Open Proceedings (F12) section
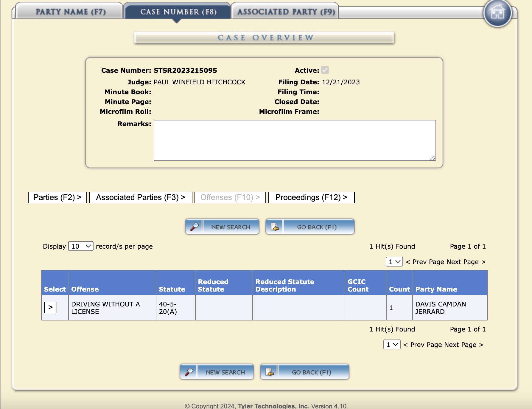This screenshot has width=532, height=409. click(311, 197)
